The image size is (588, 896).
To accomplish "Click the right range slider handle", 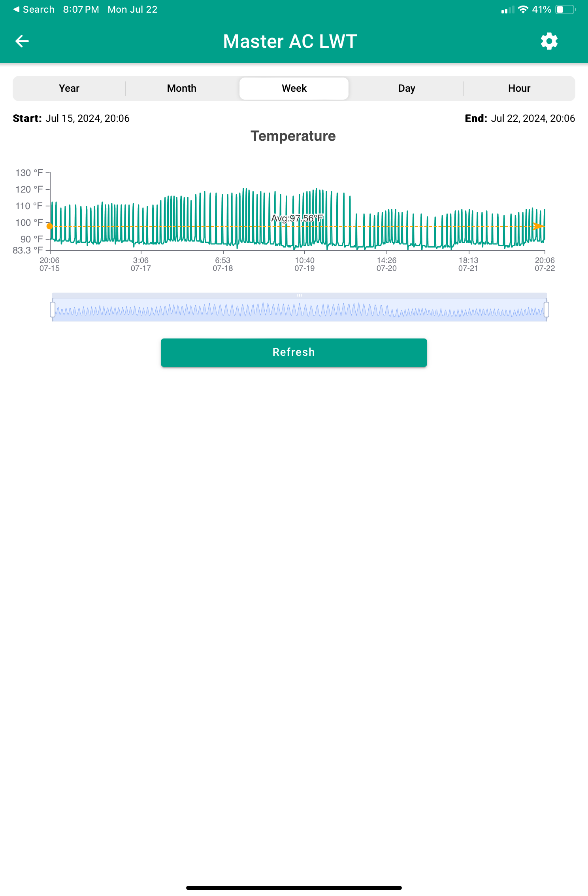I will pyautogui.click(x=547, y=310).
